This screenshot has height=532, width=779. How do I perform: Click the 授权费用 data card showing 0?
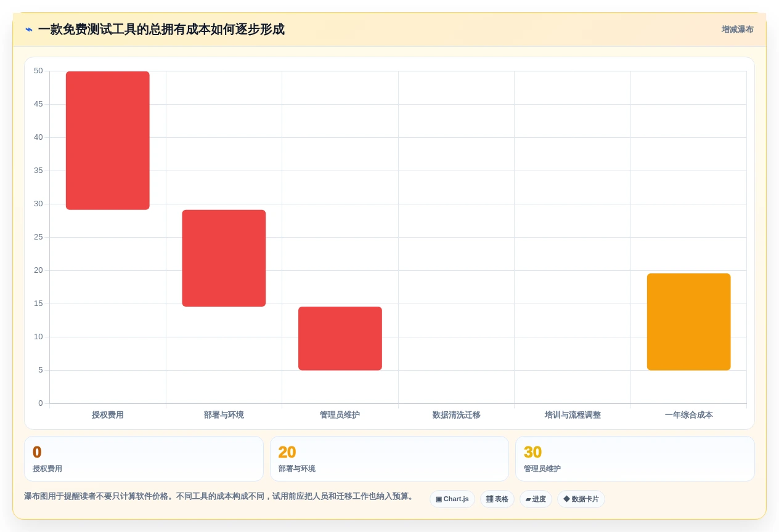[x=144, y=459]
